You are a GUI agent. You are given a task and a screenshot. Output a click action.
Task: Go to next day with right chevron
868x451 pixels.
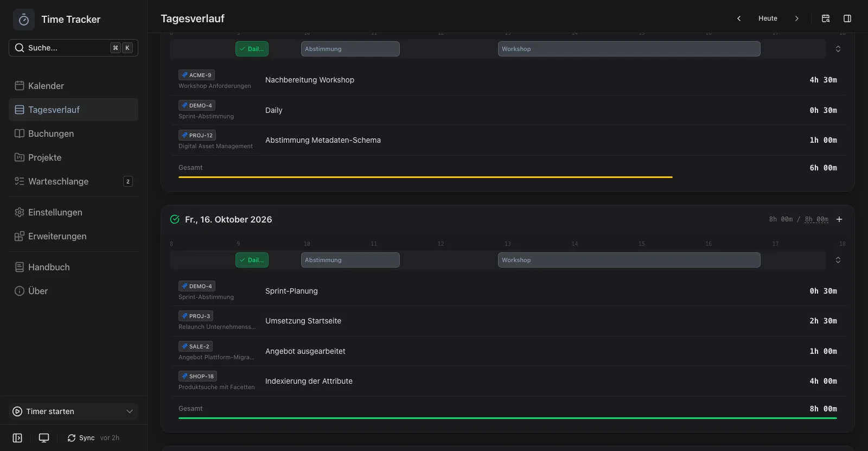click(797, 18)
